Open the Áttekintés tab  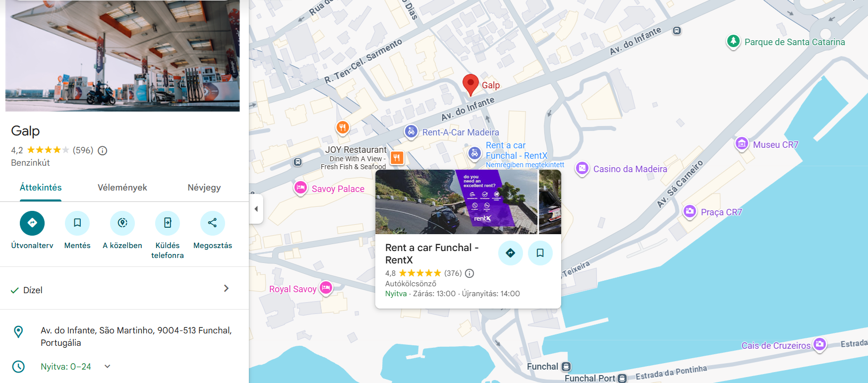pos(41,188)
